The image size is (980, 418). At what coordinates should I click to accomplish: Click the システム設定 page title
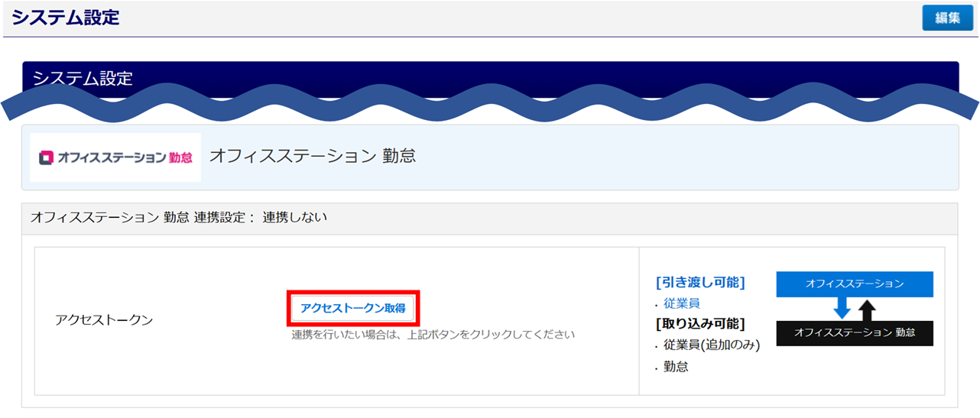(66, 18)
